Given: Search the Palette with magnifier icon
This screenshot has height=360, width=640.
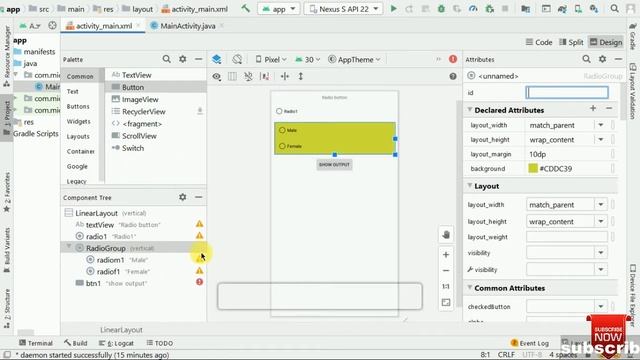Looking at the screenshot, I should [167, 59].
